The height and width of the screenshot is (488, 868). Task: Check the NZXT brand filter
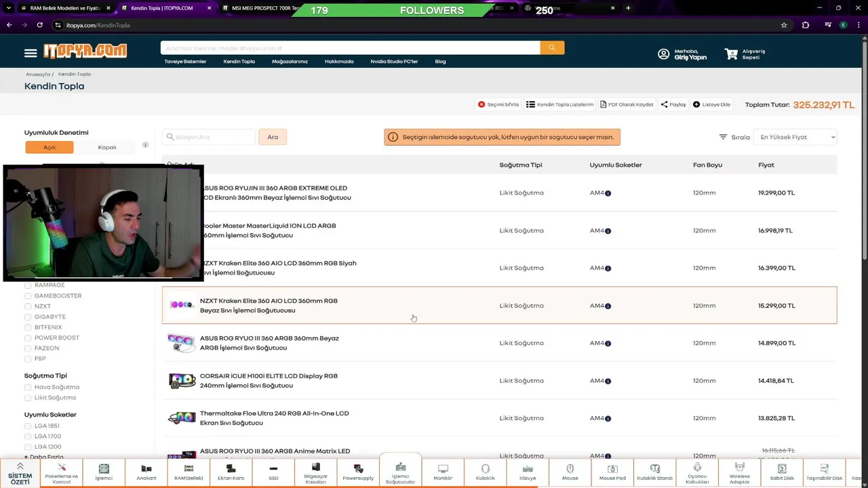tap(28, 306)
